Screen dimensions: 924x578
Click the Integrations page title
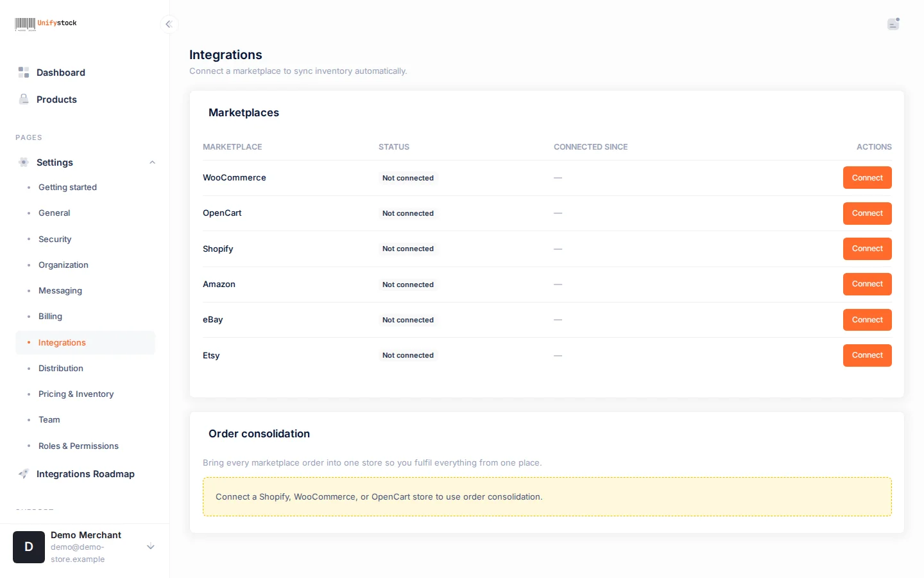(x=226, y=55)
